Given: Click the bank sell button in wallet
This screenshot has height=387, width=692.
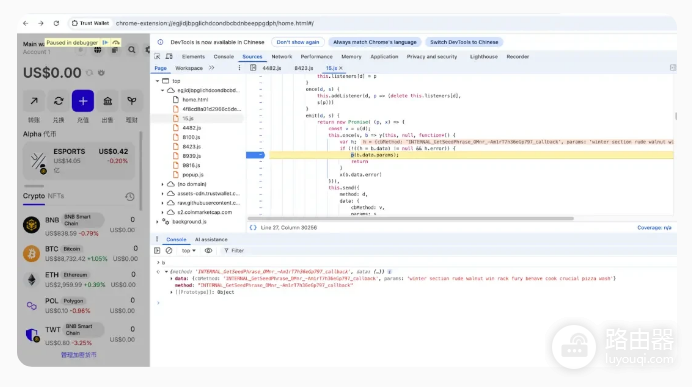Looking at the screenshot, I should pos(107,101).
